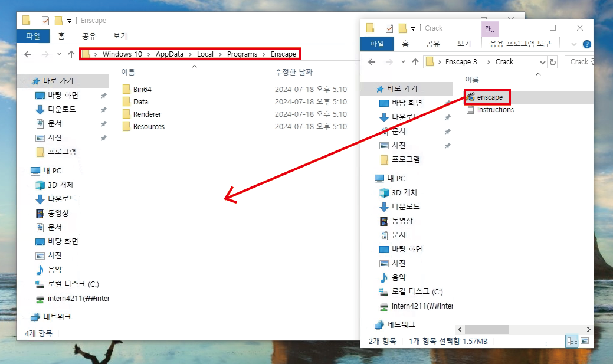613x364 pixels.
Task: Click Programs in the Enscape address bar
Action: 242,54
